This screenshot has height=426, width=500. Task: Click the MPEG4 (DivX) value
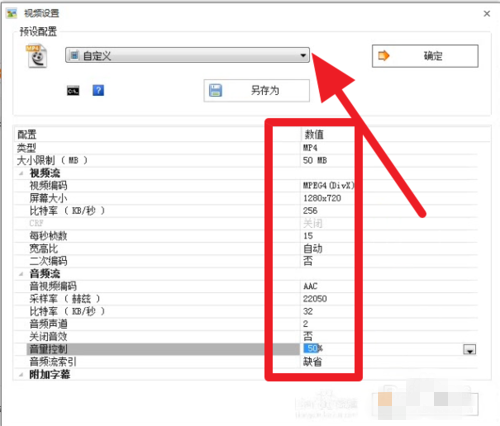point(328,185)
